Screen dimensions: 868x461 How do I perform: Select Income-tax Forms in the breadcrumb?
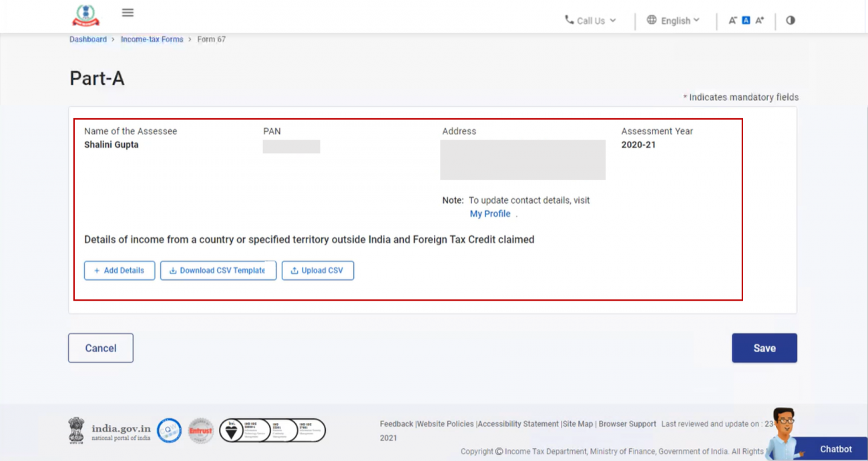point(152,39)
